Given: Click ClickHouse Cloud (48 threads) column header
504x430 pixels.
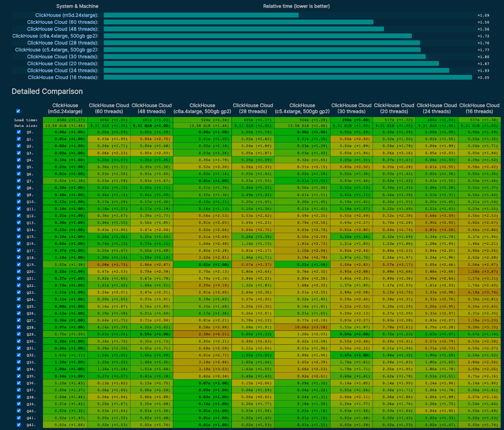Looking at the screenshot, I should (152, 108).
